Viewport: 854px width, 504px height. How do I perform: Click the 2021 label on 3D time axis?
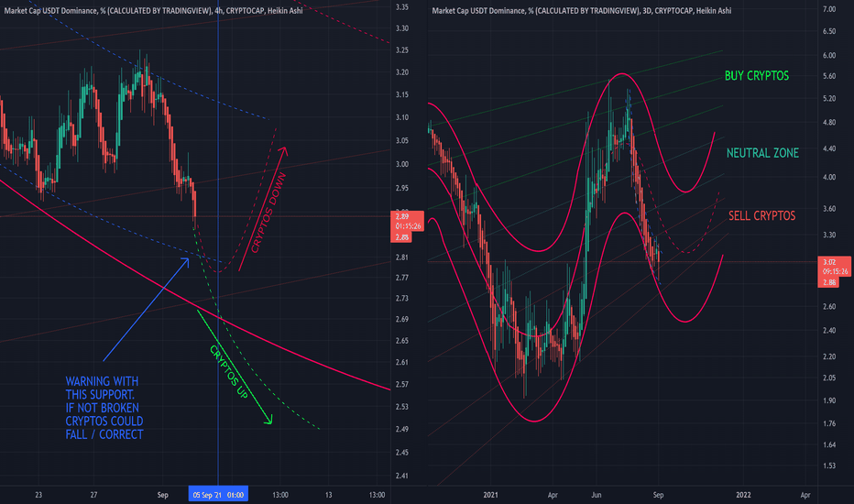(491, 495)
